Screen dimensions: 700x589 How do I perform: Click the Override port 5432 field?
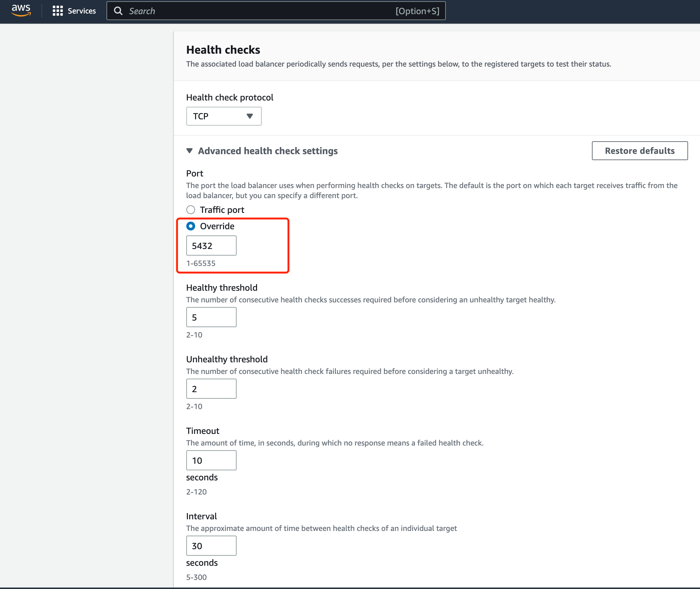coord(211,246)
